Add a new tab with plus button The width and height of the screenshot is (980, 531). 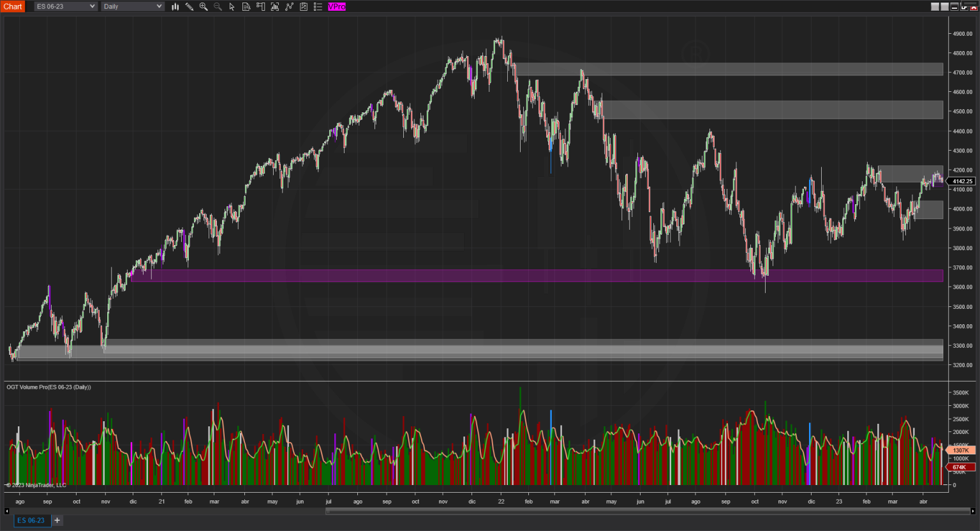(x=57, y=520)
